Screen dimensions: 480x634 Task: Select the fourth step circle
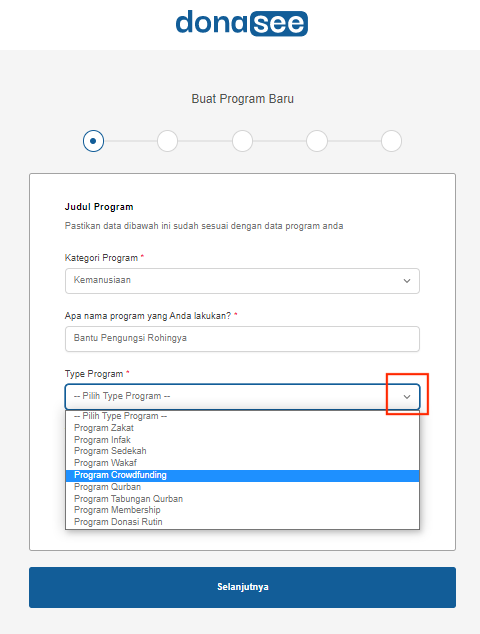click(317, 141)
